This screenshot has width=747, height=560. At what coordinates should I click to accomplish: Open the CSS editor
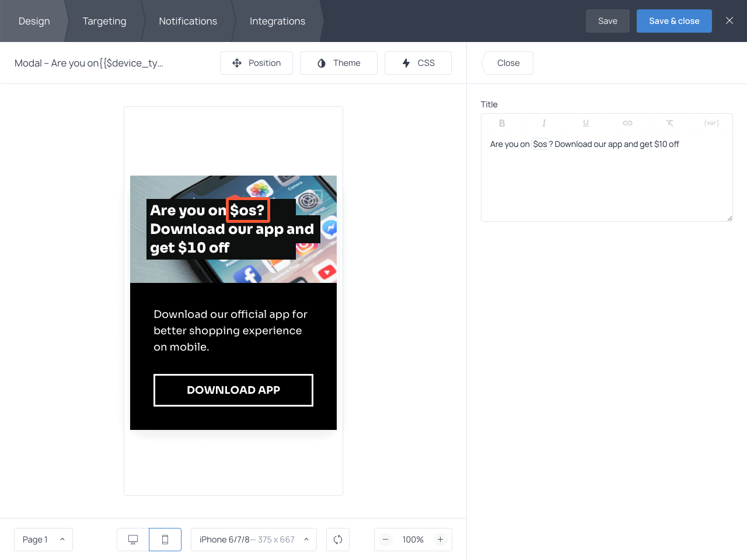(x=418, y=63)
